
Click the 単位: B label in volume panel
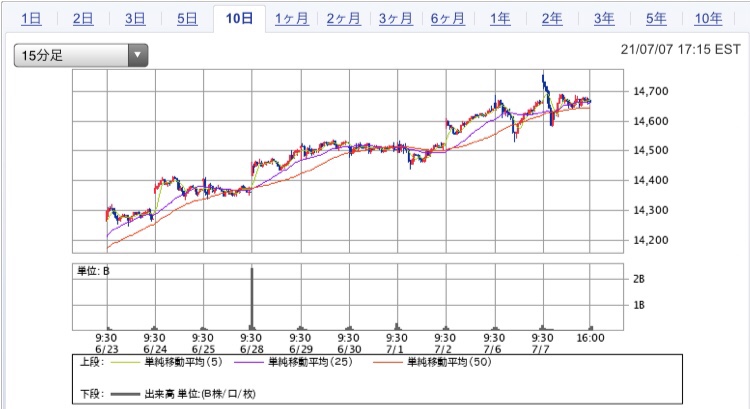pos(93,271)
